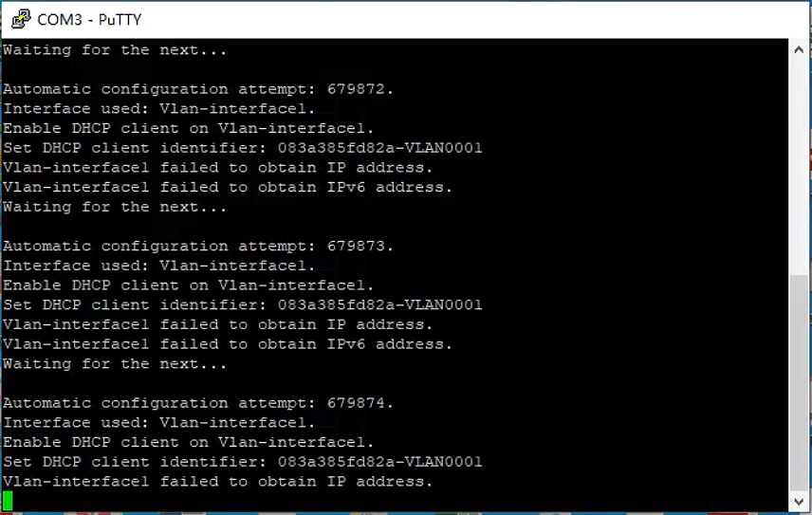Open the PuTTY system menu icon
This screenshot has width=812, height=515.
pyautogui.click(x=21, y=19)
